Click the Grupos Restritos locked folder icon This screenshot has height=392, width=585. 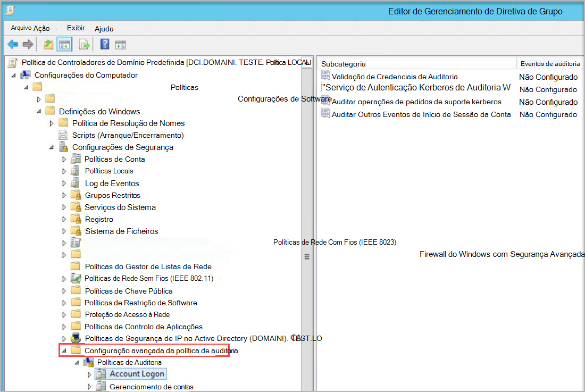pyautogui.click(x=76, y=195)
